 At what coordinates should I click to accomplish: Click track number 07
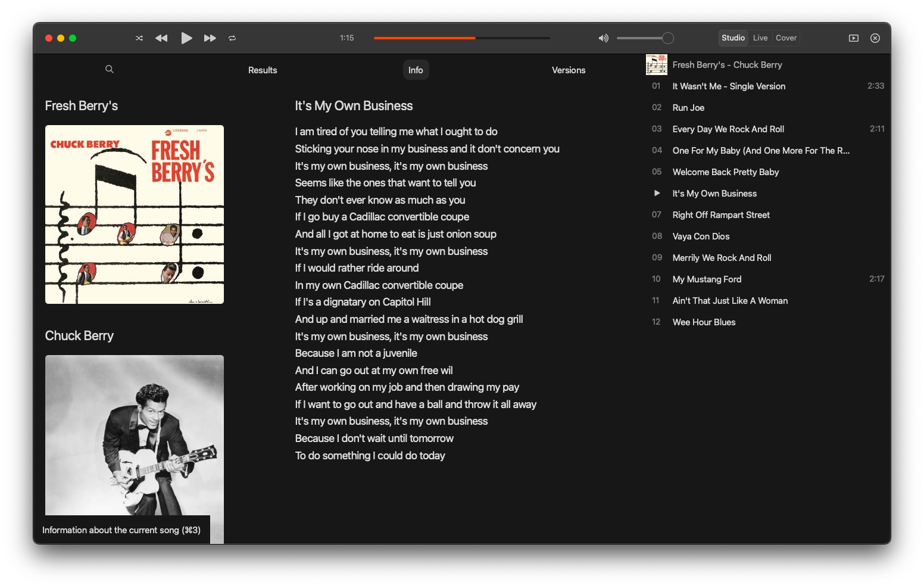[657, 214]
